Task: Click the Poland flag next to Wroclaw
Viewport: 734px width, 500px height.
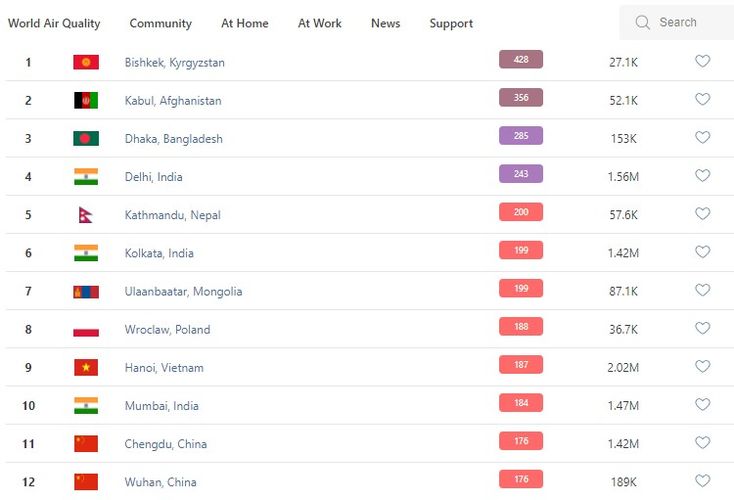Action: click(x=86, y=329)
